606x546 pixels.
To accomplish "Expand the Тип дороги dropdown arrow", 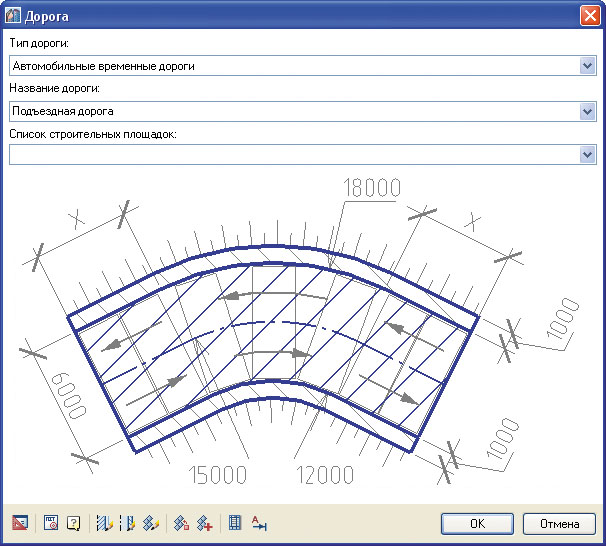I will tap(587, 66).
